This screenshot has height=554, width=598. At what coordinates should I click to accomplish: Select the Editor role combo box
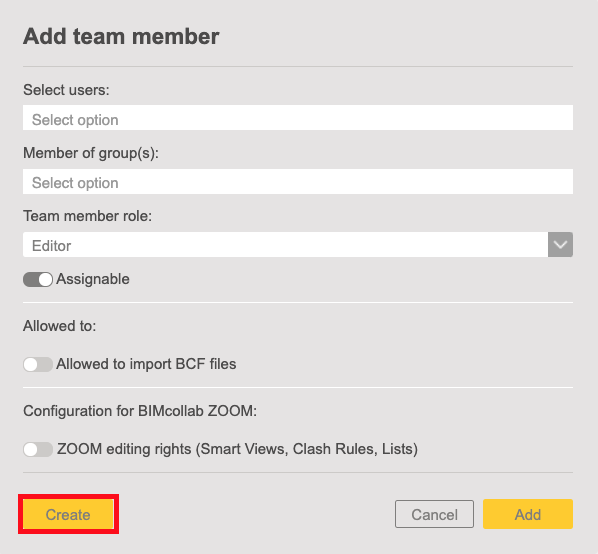[298, 244]
